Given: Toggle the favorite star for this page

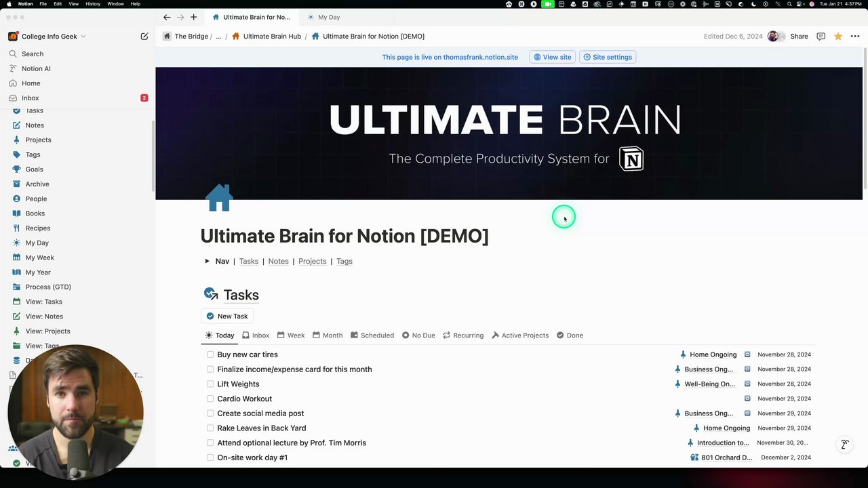Looking at the screenshot, I should pyautogui.click(x=838, y=37).
